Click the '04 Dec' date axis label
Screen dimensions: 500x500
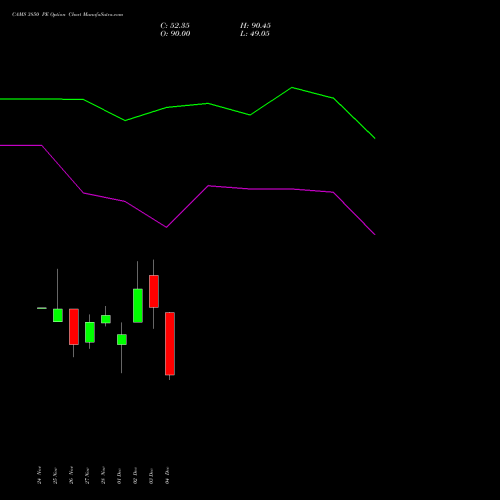point(167,476)
